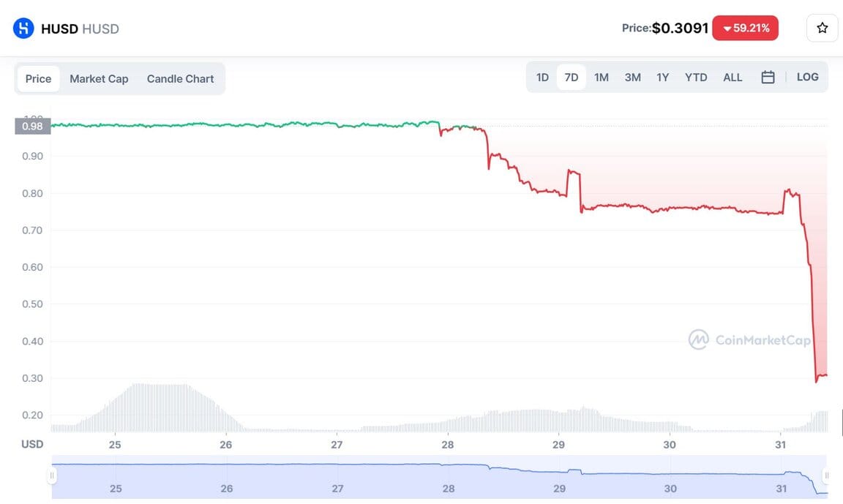Switch to the Price tab
The height and width of the screenshot is (504, 843).
coord(38,78)
